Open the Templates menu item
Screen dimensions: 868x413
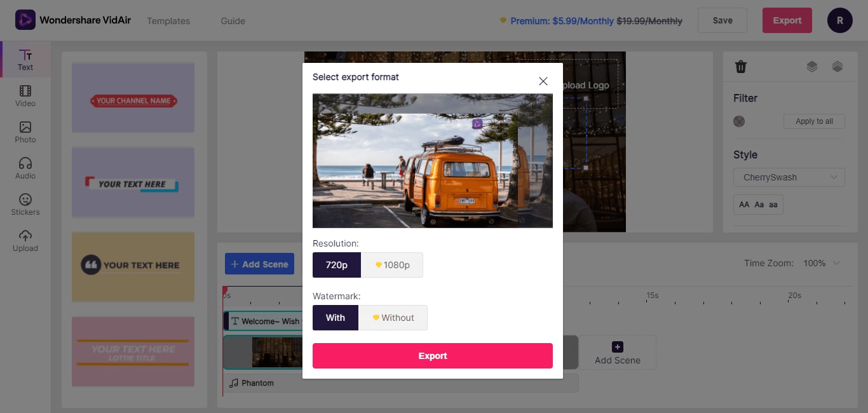pos(168,21)
